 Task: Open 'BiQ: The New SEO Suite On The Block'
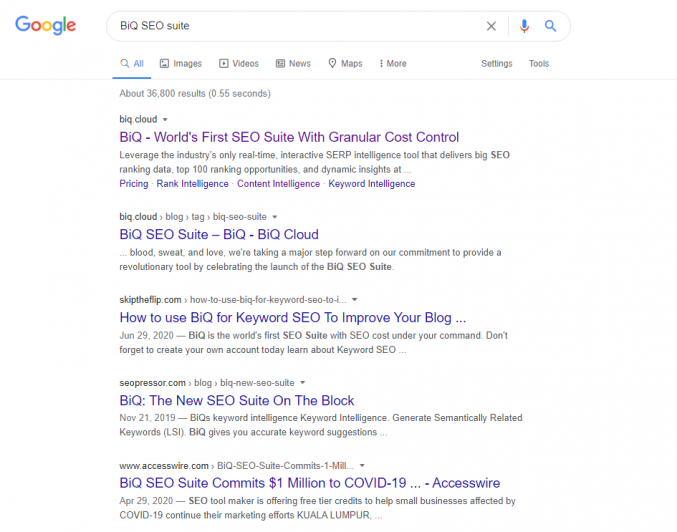click(x=237, y=400)
